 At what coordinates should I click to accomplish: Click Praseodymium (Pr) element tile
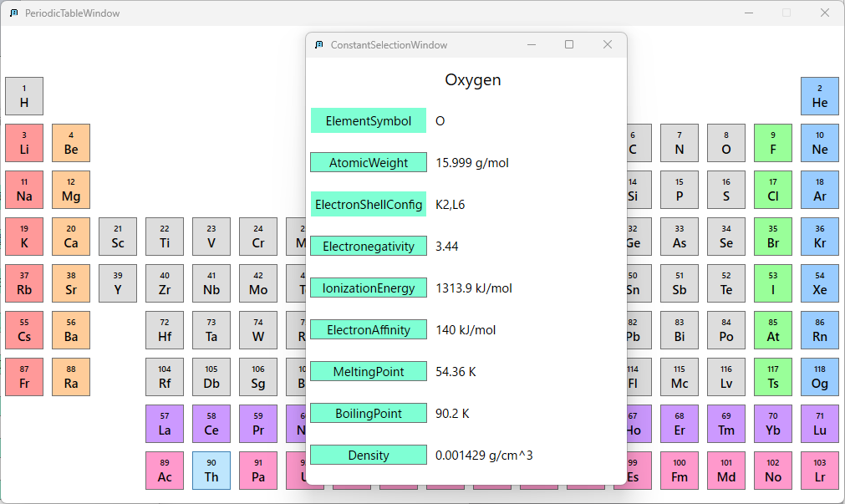click(x=258, y=425)
